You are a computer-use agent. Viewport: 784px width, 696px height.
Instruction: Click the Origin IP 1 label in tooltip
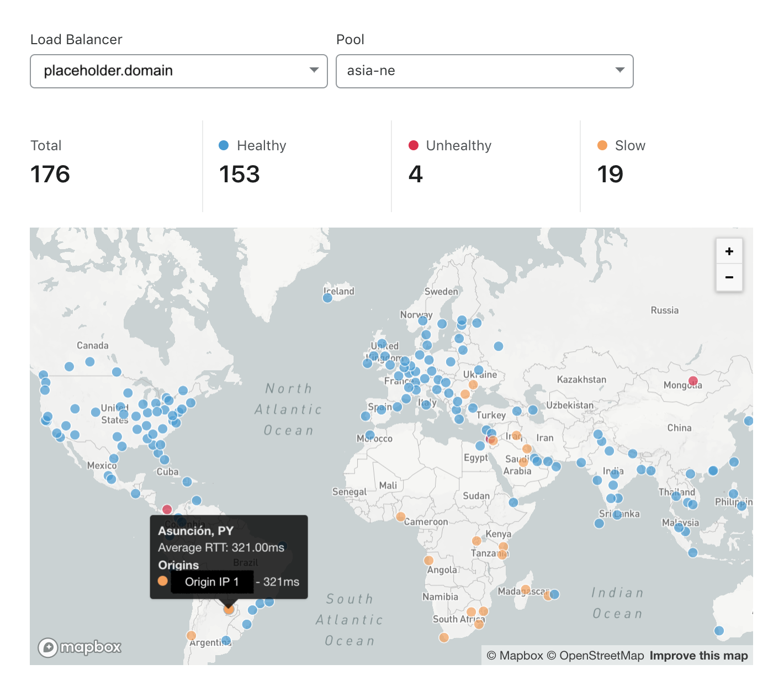(212, 582)
